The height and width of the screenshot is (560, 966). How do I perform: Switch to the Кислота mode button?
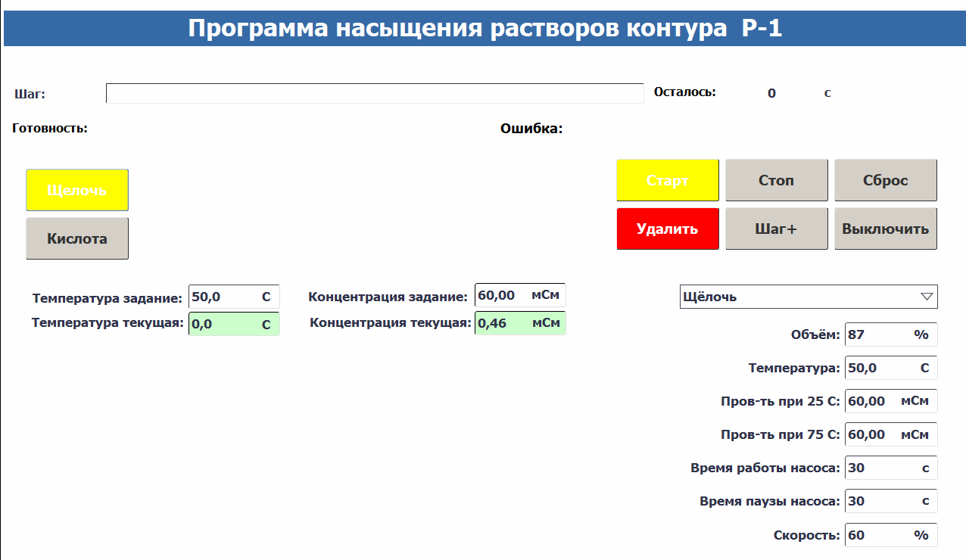[77, 239]
